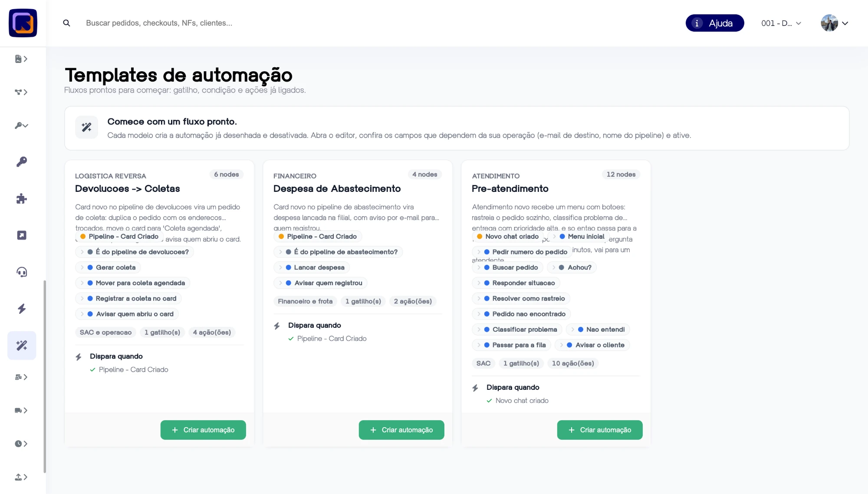Click the external link square sidebar icon
Image resolution: width=868 pixels, height=494 pixels.
tap(21, 235)
